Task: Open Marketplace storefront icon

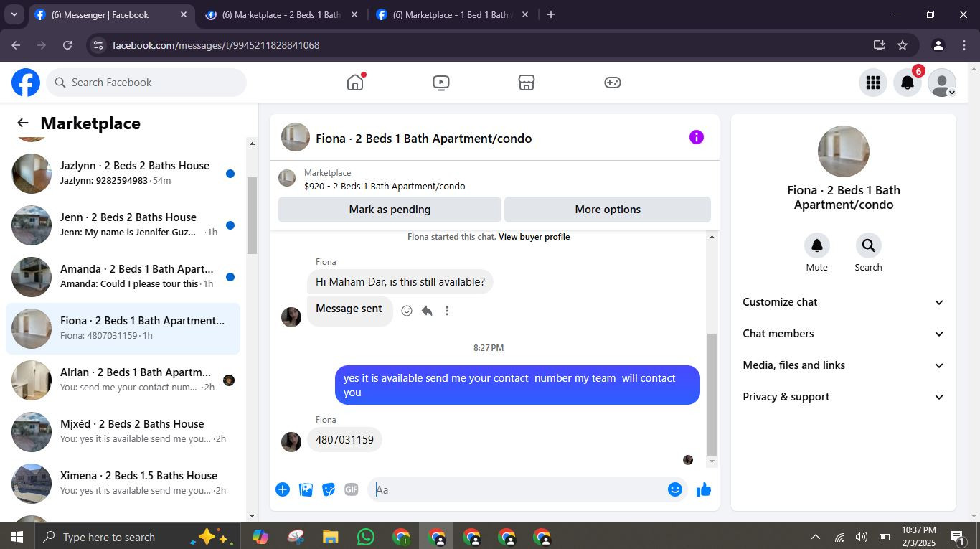Action: (527, 83)
